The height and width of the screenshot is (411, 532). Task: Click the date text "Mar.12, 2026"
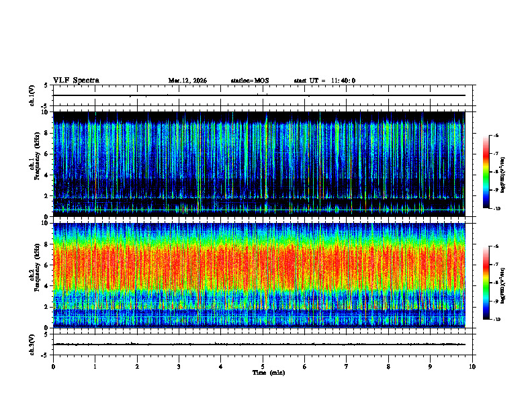point(187,81)
